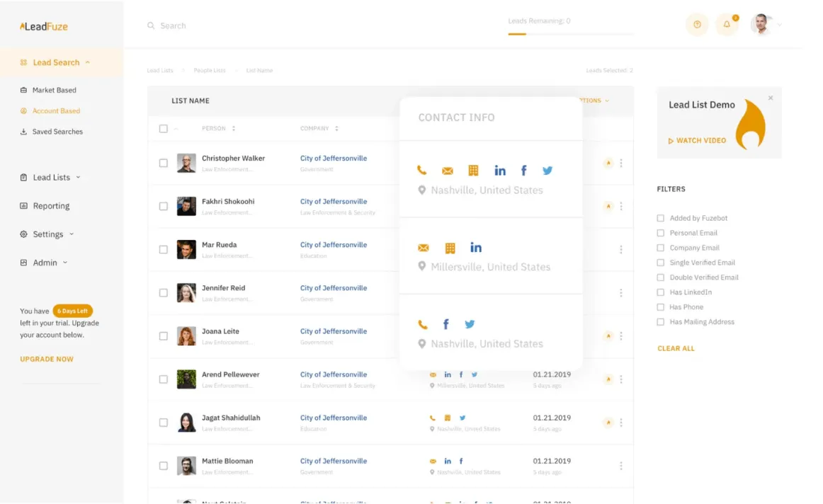Screen dimensions: 823x504
Task: Open LinkedIn icon in the Millersville contact card
Action: [475, 248]
